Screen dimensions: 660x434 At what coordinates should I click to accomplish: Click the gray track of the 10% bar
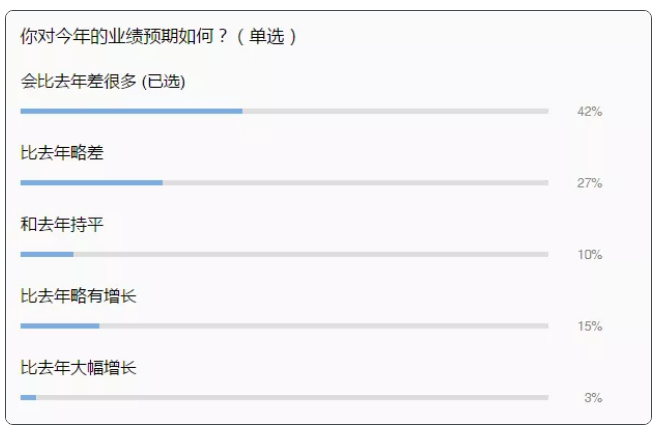tap(311, 254)
